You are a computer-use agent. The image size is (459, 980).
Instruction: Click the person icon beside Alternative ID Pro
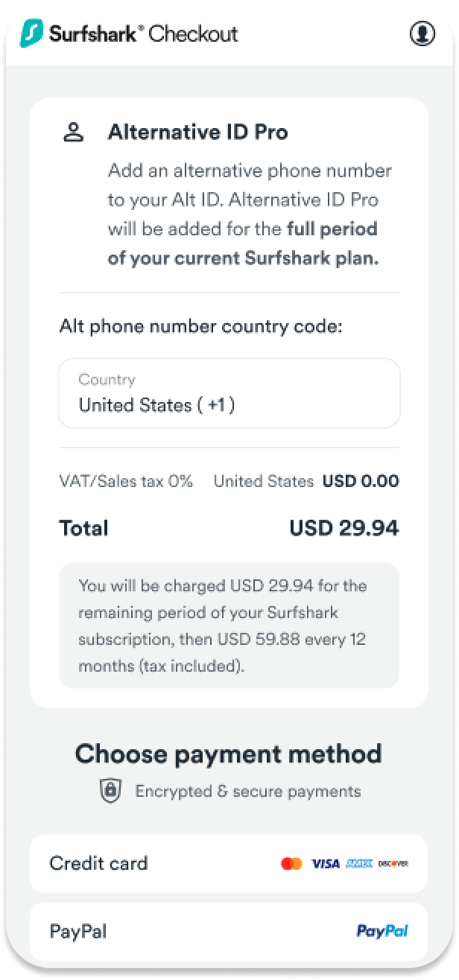(73, 133)
